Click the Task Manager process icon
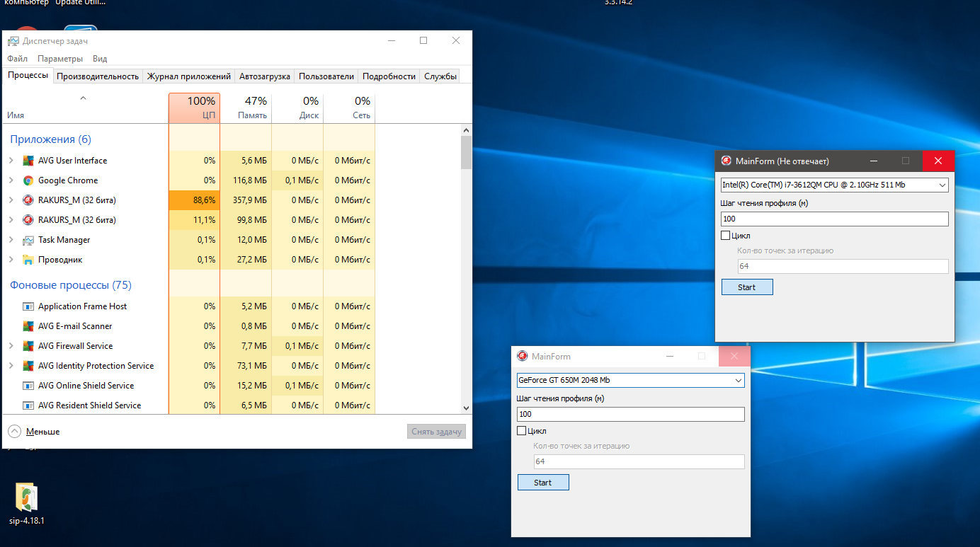The width and height of the screenshot is (980, 547). point(28,240)
